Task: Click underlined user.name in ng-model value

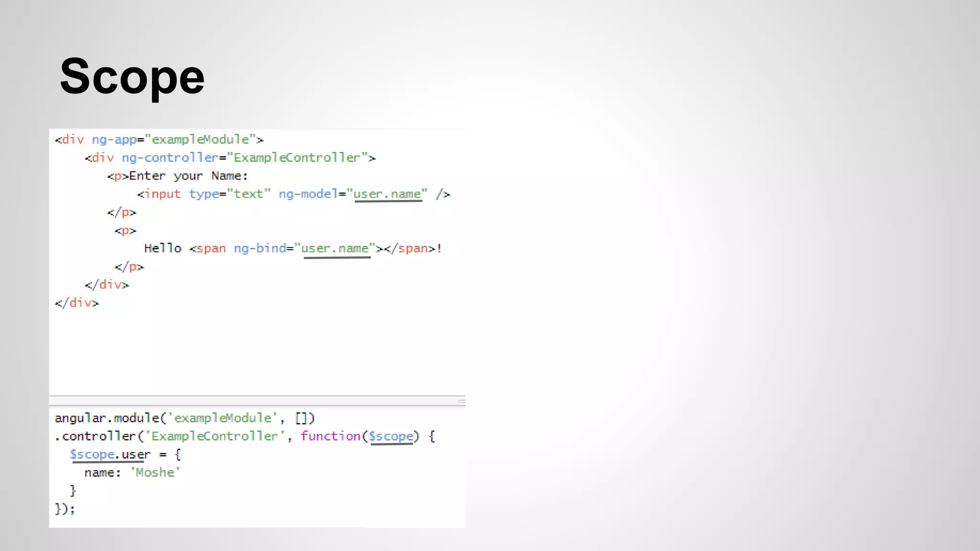Action: coord(387,194)
